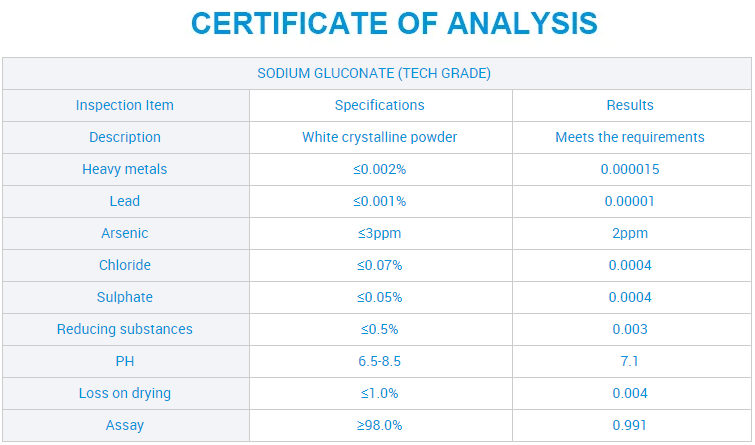Click the Certificate of Analysis heading
The image size is (755, 445).
pyautogui.click(x=394, y=23)
